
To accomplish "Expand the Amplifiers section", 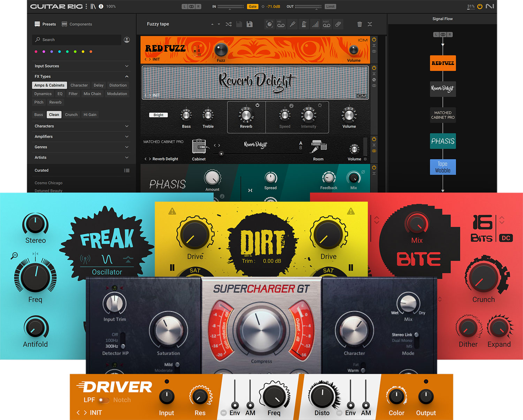I will (x=127, y=136).
